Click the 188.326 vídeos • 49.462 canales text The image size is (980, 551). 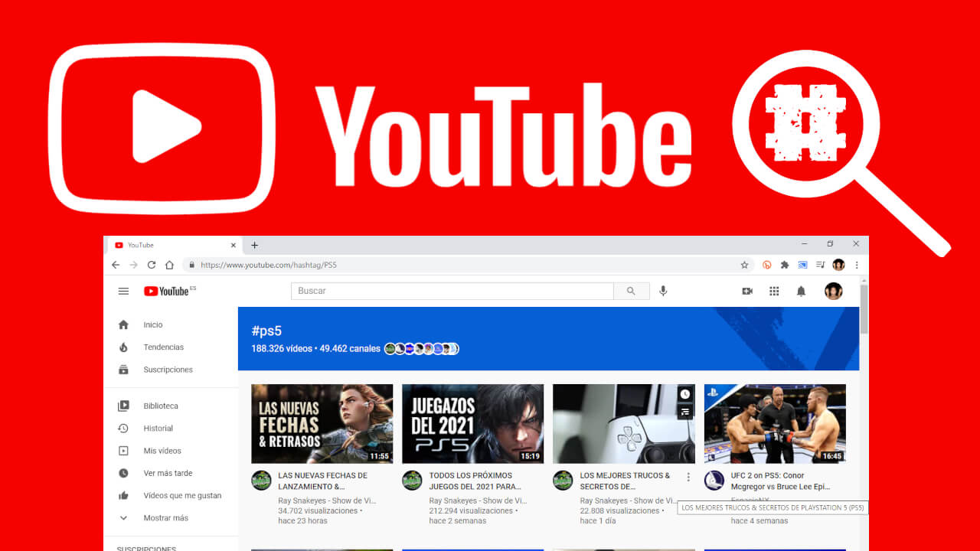click(x=315, y=348)
